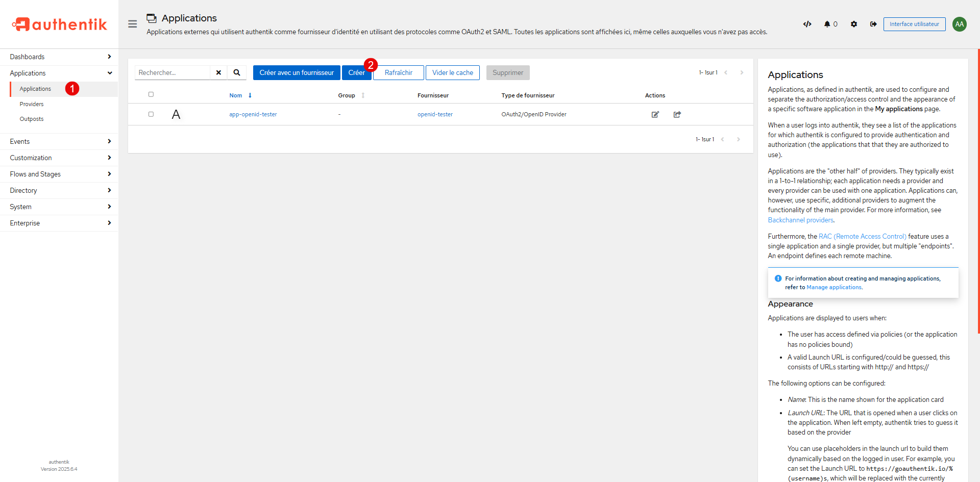Open settings via the gear icon

pos(854,24)
